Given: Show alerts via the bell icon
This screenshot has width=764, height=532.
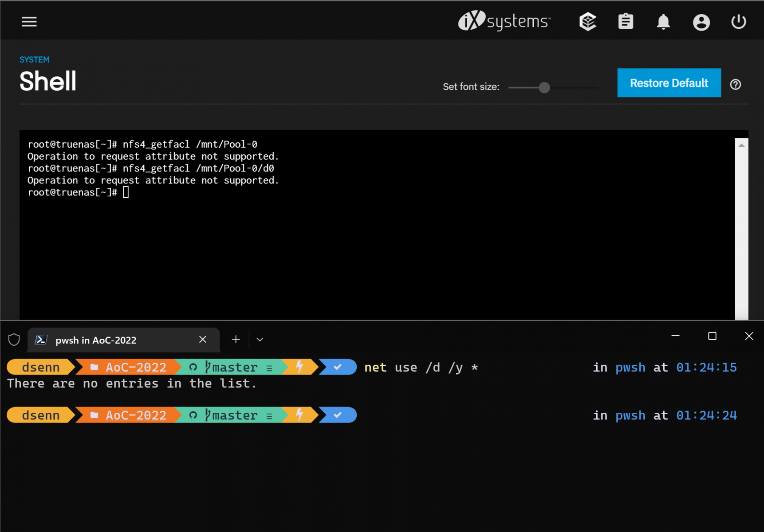Looking at the screenshot, I should point(663,21).
